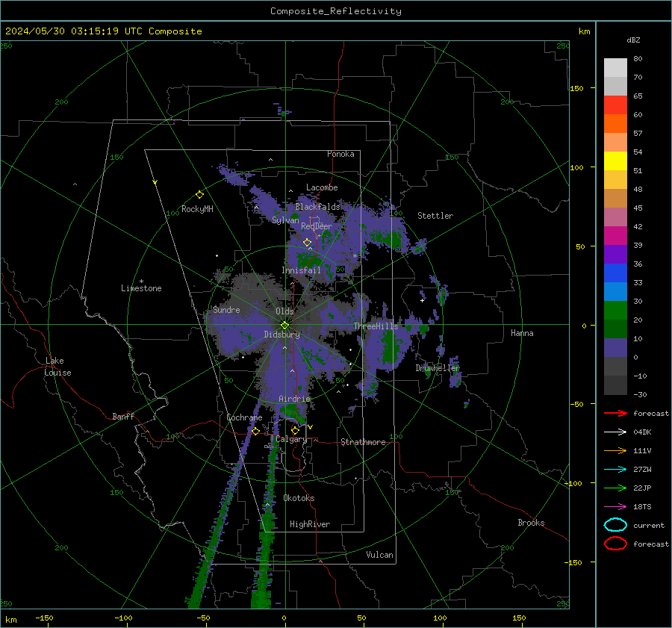
Task: Click the yellow diamond marker above Calgary label
Action: click(x=295, y=430)
